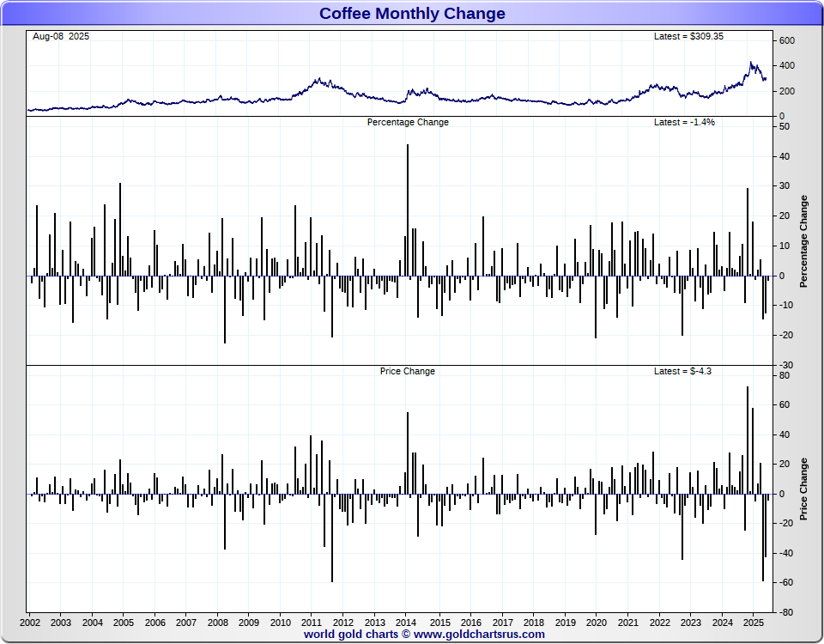Click the 50 tick on percentage axis
824x644 pixels.
click(x=785, y=127)
